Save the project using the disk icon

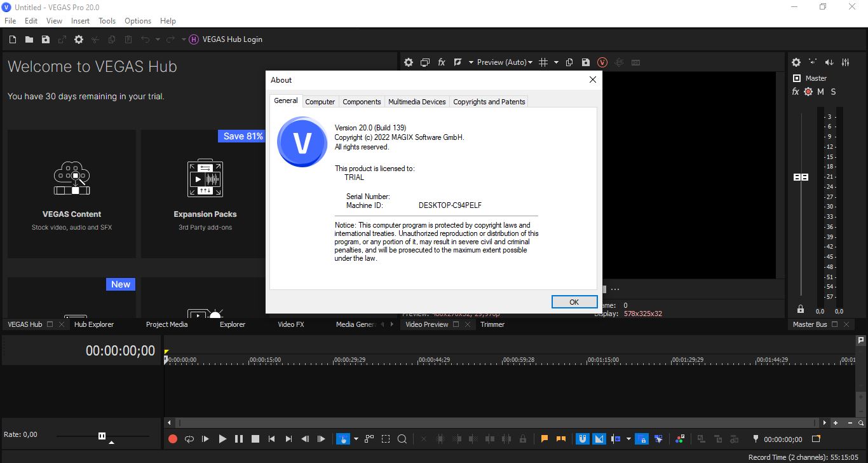(x=45, y=39)
